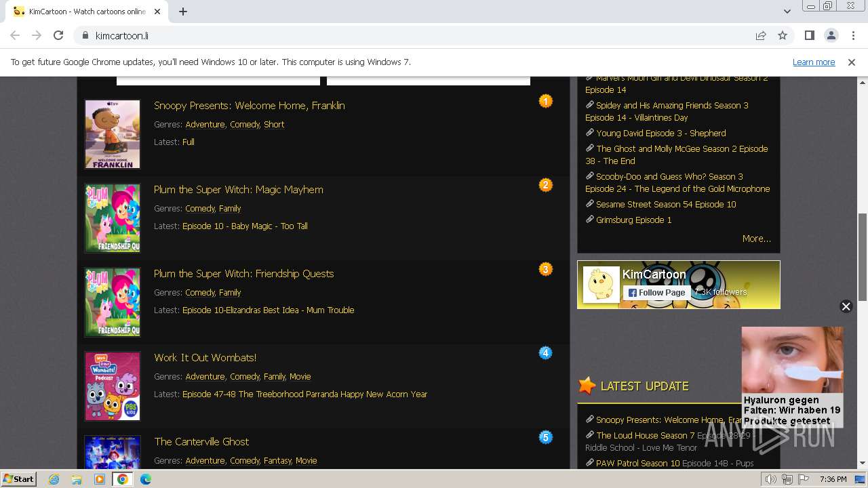Open the Chrome three-dot menu
Image resolution: width=868 pixels, height=488 pixels.
coord(852,35)
